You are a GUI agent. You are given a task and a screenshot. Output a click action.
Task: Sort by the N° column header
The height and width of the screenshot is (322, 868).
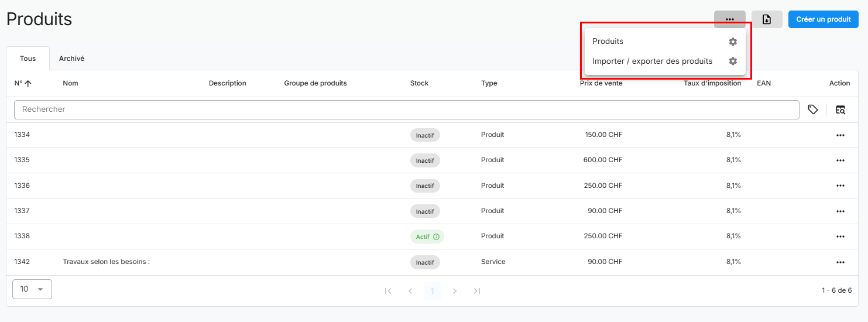click(x=23, y=83)
